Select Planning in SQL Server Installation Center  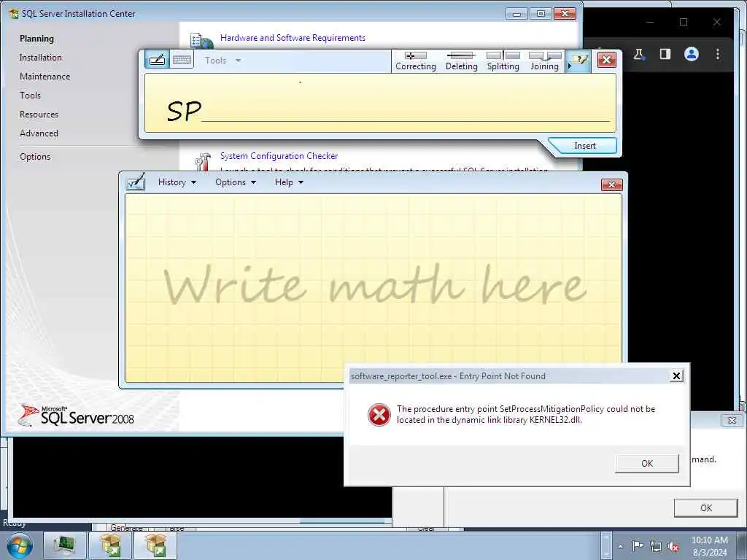click(x=36, y=39)
